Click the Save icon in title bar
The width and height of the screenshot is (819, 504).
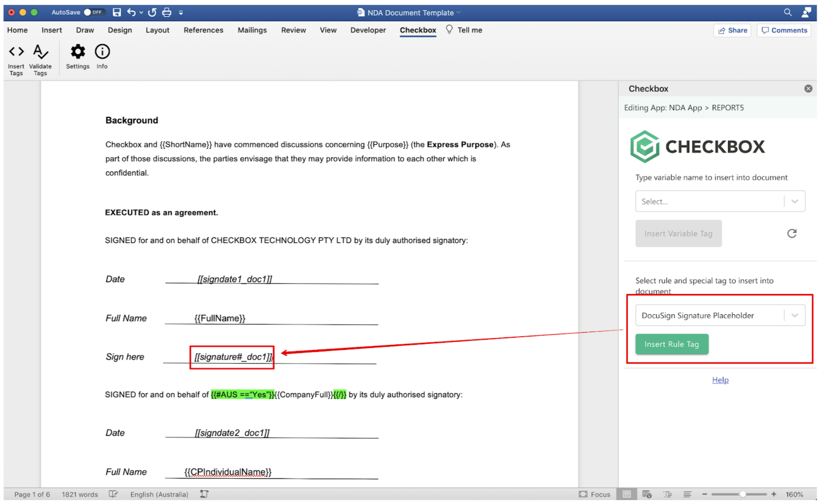click(117, 12)
